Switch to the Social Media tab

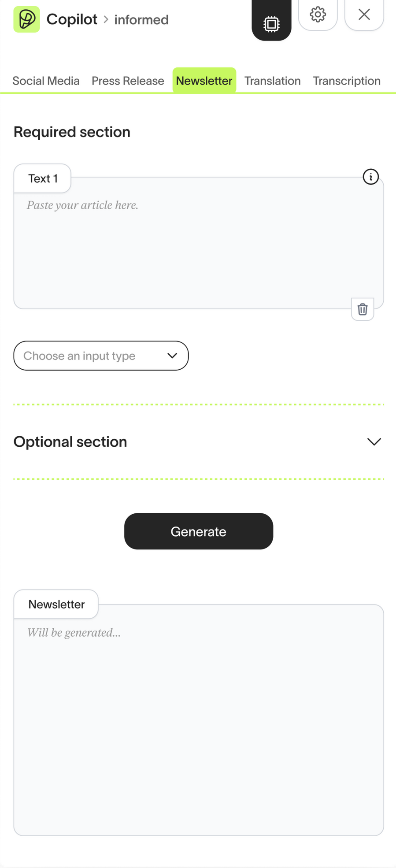(46, 81)
